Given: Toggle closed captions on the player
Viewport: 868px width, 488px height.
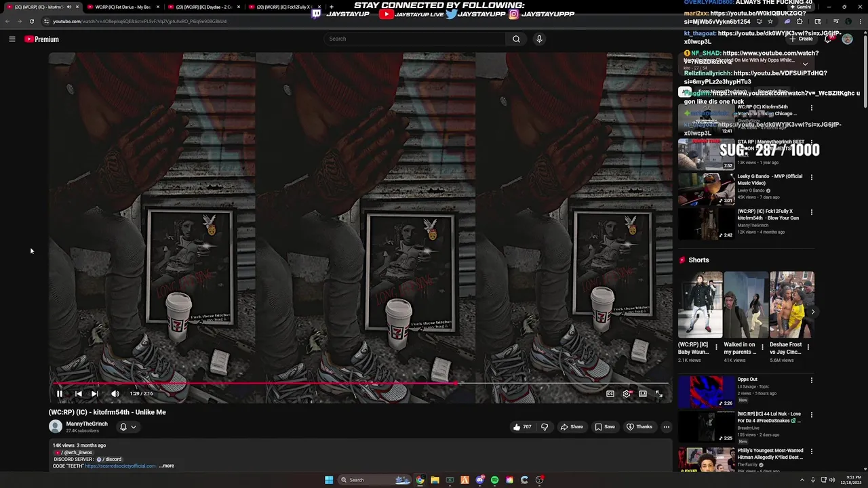Looking at the screenshot, I should [610, 394].
